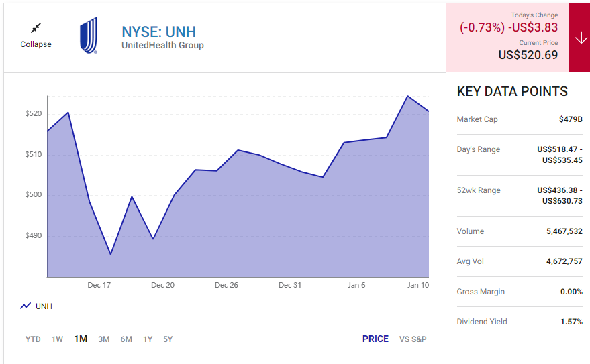Image resolution: width=590 pixels, height=364 pixels.
Task: Switch chart to VS S&P view
Action: pyautogui.click(x=413, y=339)
